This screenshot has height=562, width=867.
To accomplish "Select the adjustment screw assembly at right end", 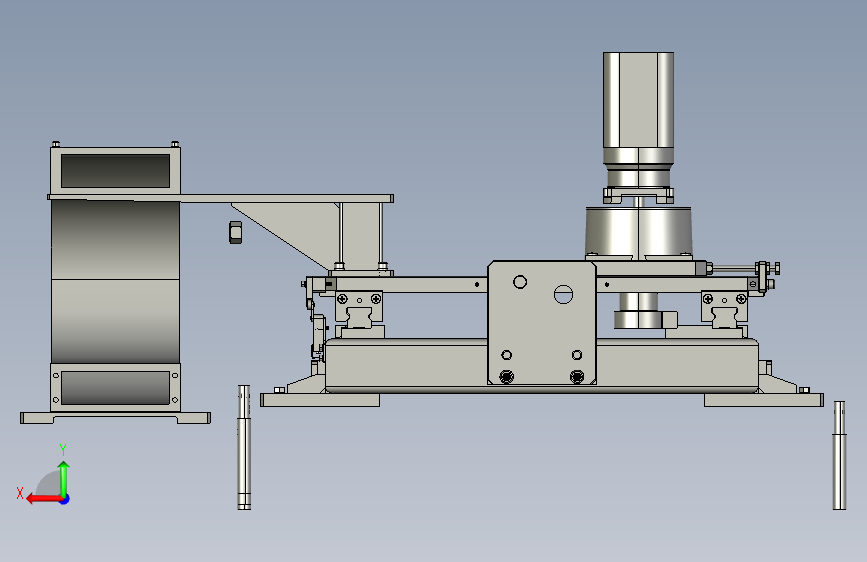I will click(744, 269).
